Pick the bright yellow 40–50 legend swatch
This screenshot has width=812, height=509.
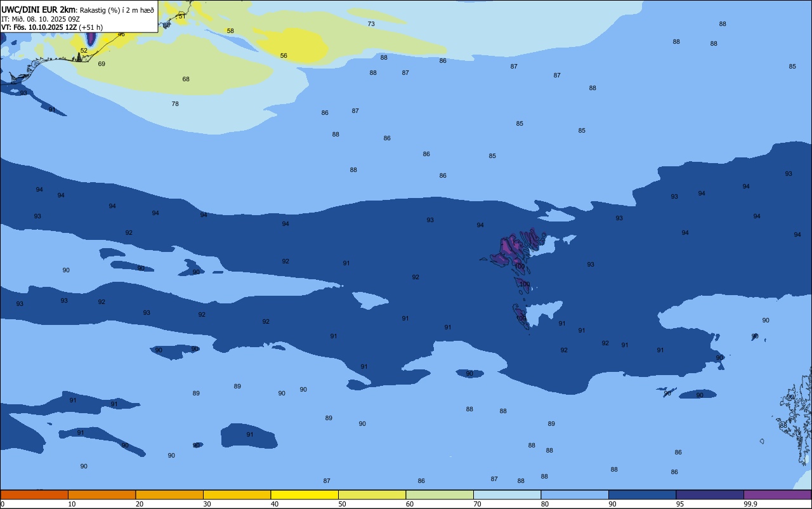click(x=304, y=494)
